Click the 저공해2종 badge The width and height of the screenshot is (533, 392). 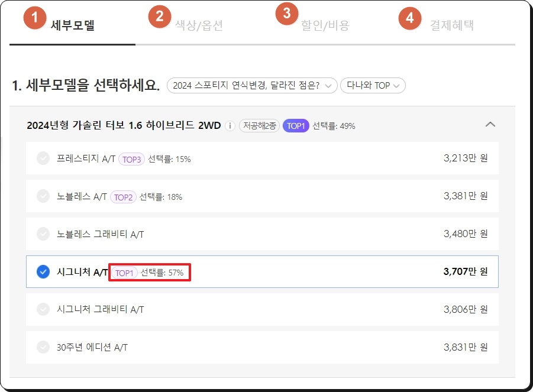[x=259, y=126]
